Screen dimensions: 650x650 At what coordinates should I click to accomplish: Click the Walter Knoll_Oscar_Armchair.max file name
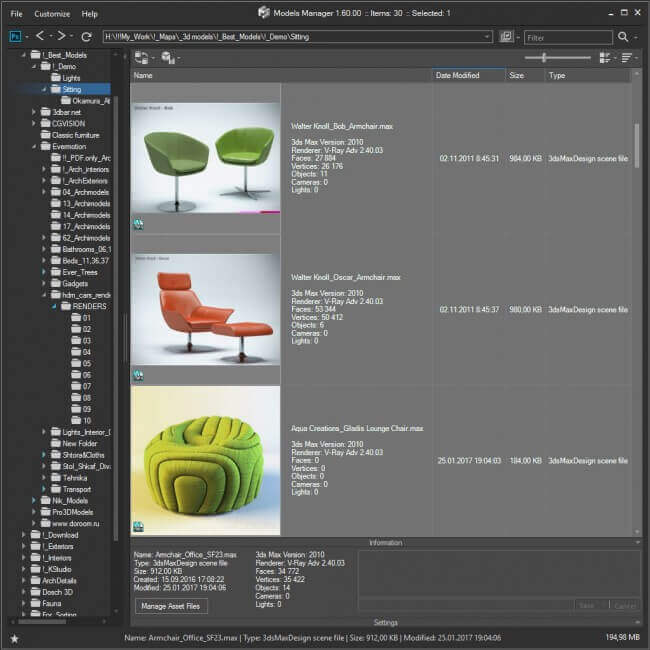tap(346, 277)
